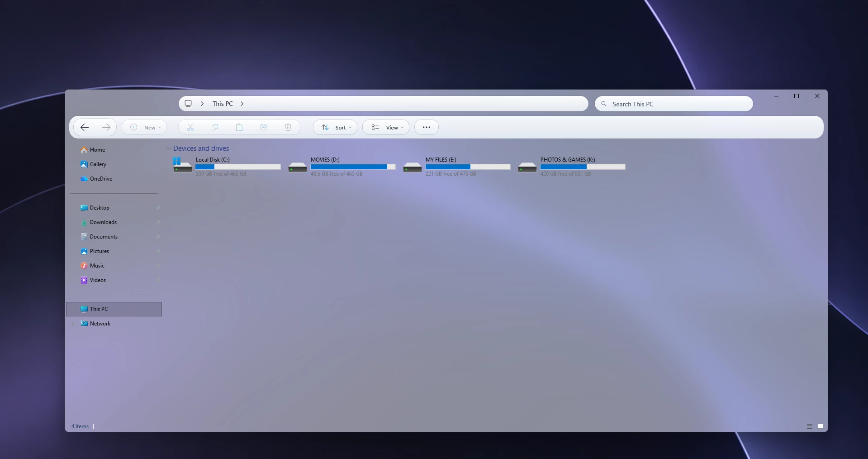Click the Local Disk (C:) usage bar
The width and height of the screenshot is (868, 459).
[238, 167]
